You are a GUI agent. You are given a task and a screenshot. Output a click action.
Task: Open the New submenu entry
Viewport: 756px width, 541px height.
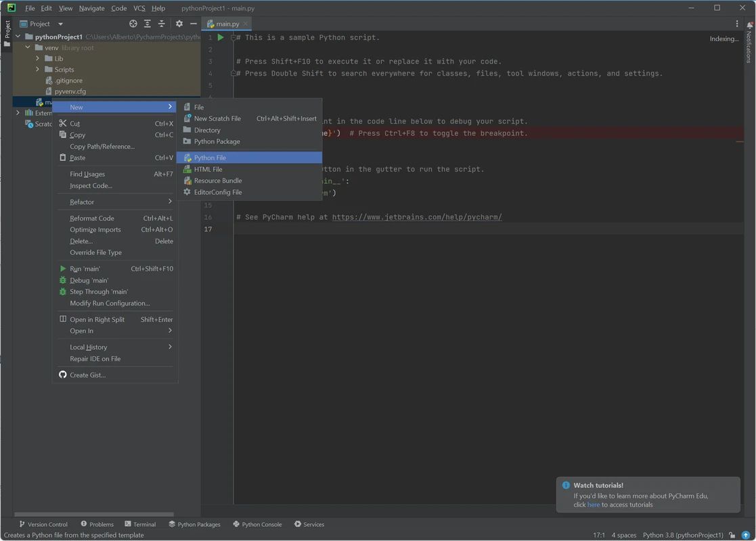[115, 107]
